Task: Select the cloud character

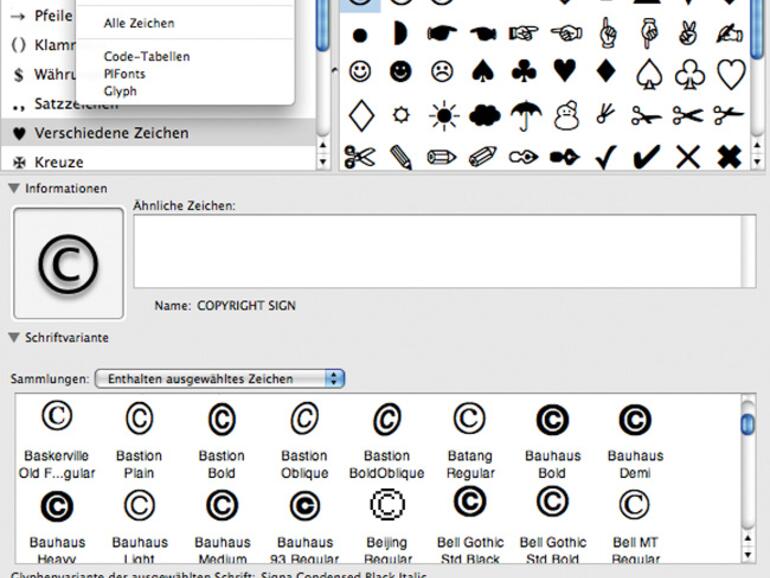Action: [x=485, y=116]
